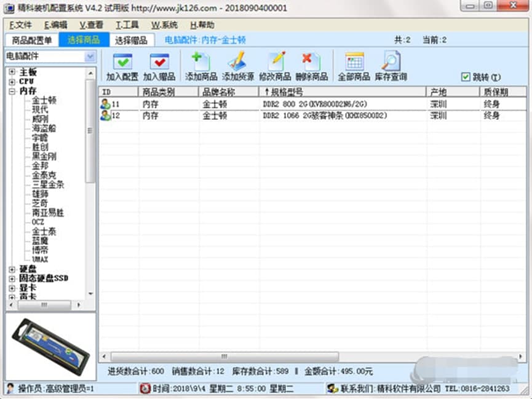This screenshot has width=532, height=399.
Task: Switch to the 商品配置单 tab
Action: [x=32, y=41]
